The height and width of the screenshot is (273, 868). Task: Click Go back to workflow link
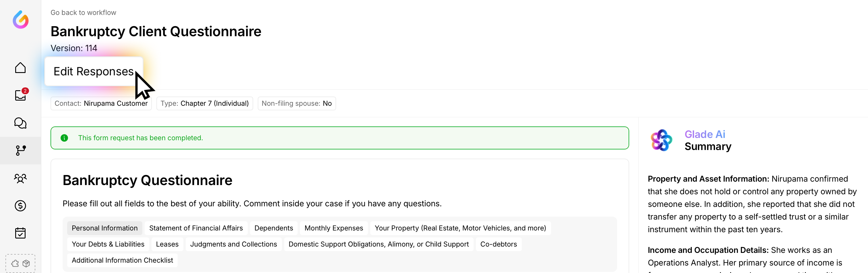point(83,12)
